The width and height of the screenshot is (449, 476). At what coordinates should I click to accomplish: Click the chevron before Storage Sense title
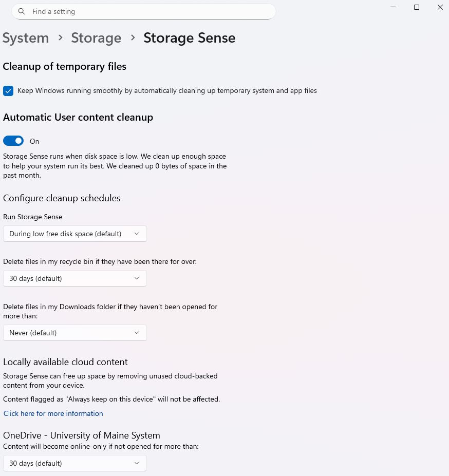coord(133,38)
